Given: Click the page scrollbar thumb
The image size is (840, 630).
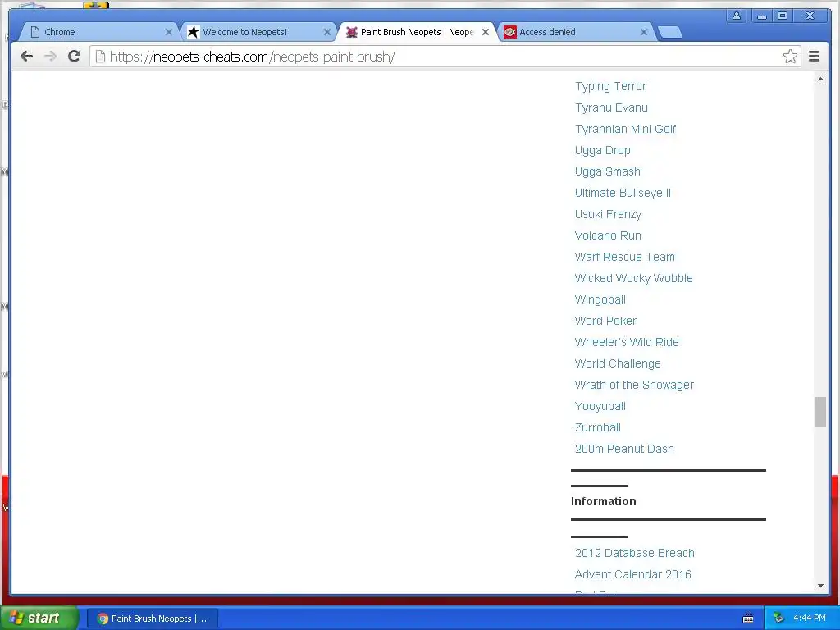Looking at the screenshot, I should pyautogui.click(x=820, y=412).
